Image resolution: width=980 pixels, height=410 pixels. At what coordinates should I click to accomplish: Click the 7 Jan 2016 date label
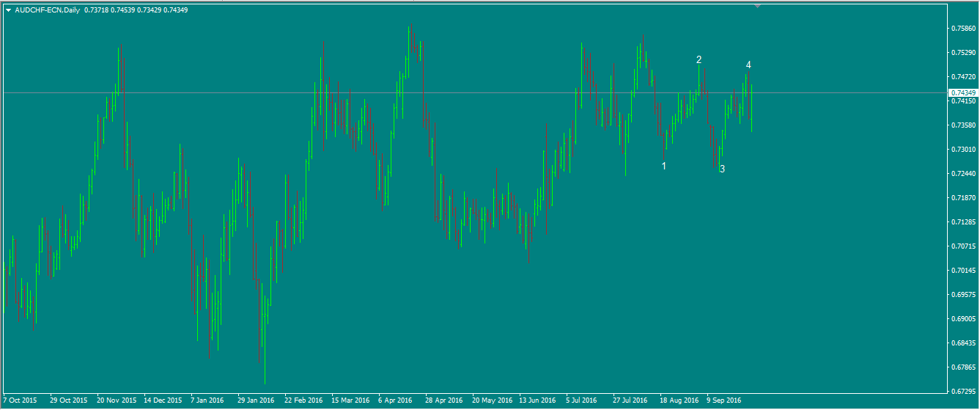tap(207, 401)
